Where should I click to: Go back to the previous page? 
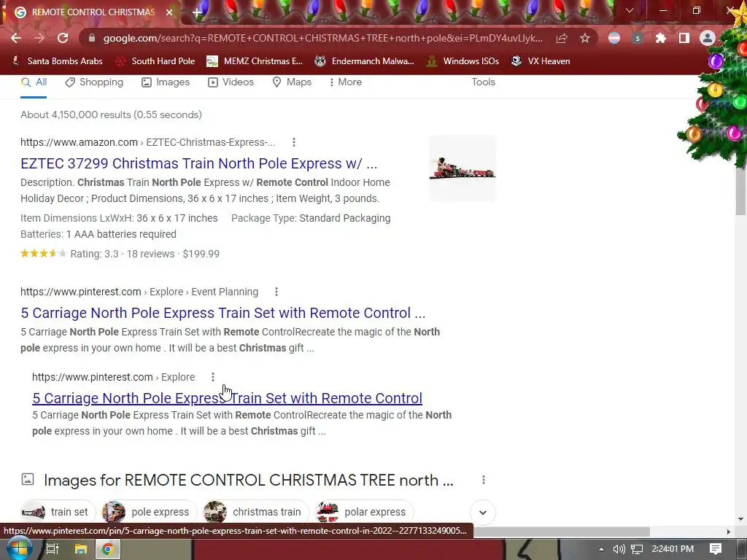coord(16,38)
